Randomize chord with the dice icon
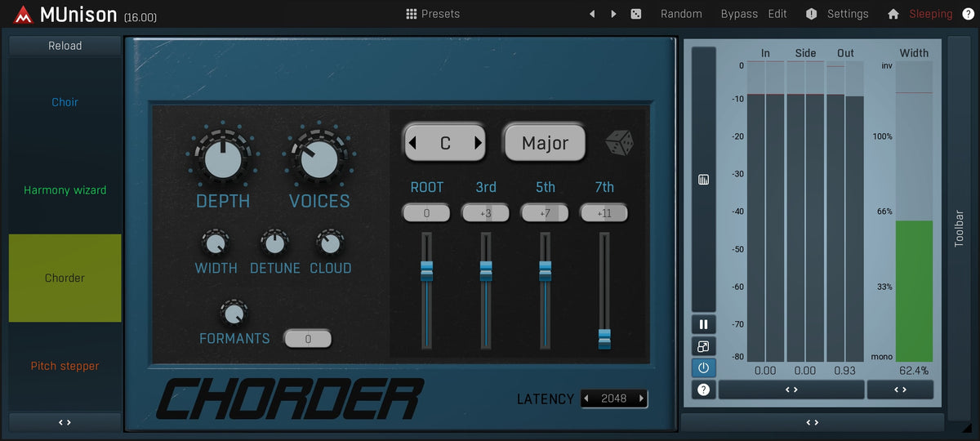Image resolution: width=980 pixels, height=441 pixels. [x=620, y=144]
